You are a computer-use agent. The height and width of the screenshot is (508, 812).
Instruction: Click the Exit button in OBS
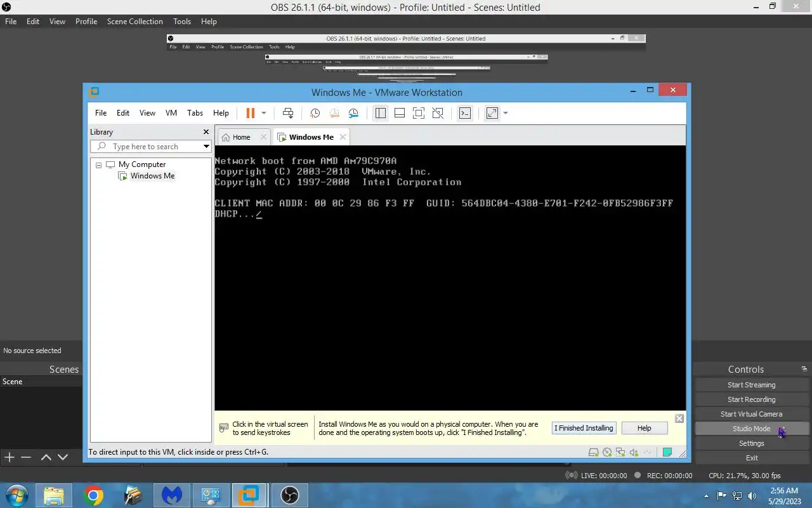pos(752,458)
